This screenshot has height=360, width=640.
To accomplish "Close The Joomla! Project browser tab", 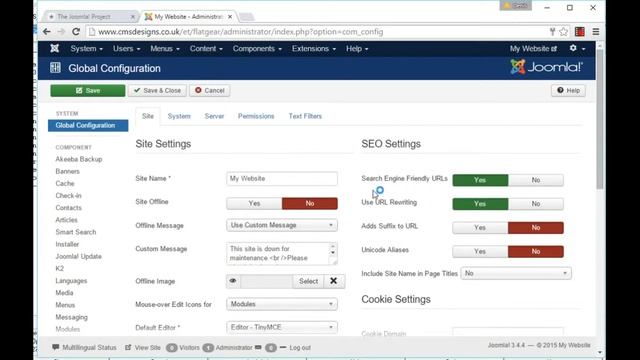I will 133,17.
